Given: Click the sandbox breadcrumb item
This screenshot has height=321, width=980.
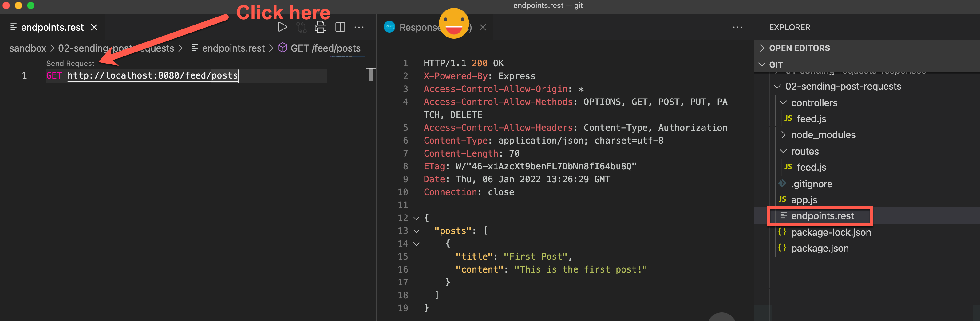Looking at the screenshot, I should pyautogui.click(x=27, y=48).
